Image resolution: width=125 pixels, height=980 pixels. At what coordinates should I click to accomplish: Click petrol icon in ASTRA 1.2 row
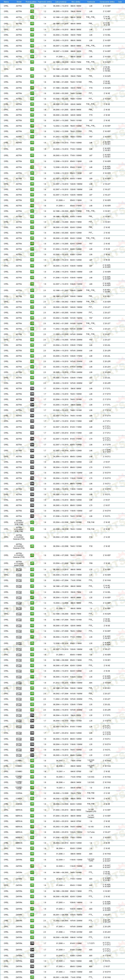(32, 11)
